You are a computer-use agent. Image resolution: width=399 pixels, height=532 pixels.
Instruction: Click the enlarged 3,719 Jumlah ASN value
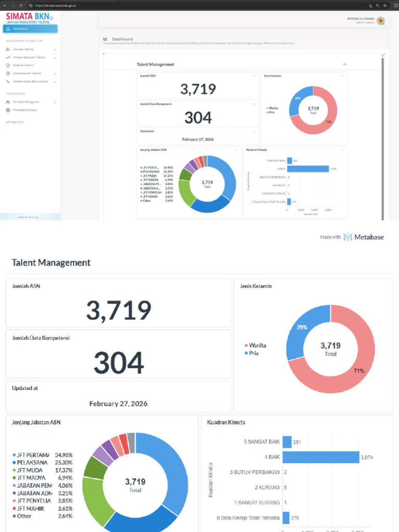click(118, 310)
